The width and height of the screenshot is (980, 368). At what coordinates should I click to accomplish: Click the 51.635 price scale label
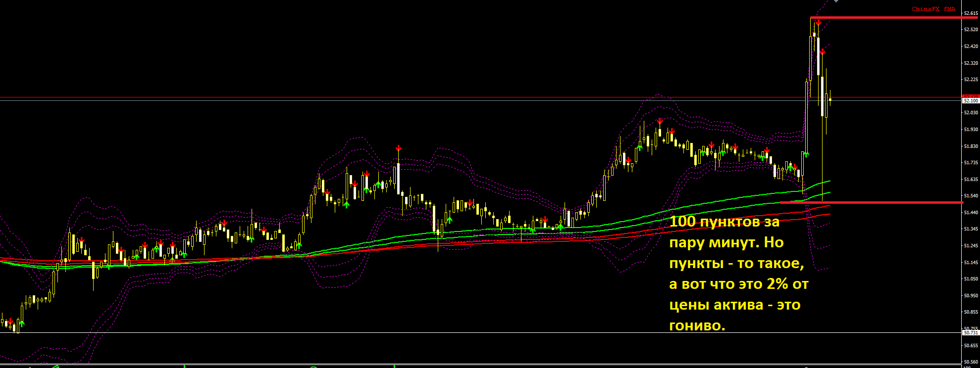point(971,180)
